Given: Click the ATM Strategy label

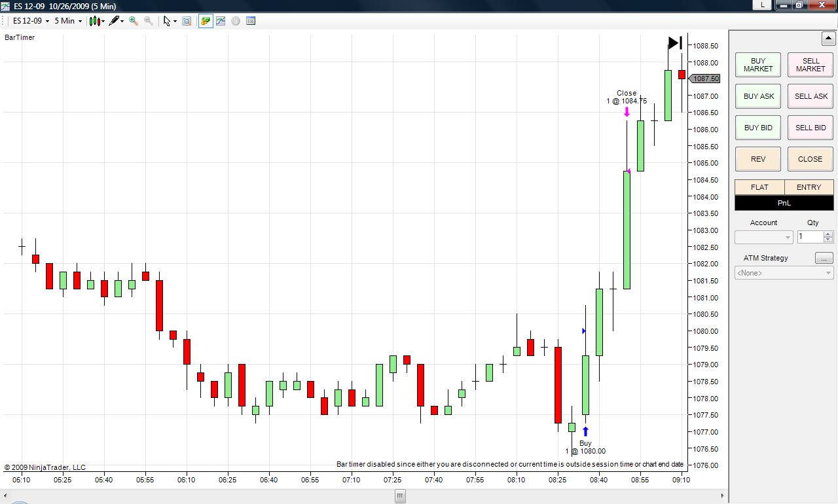Looking at the screenshot, I should point(765,258).
